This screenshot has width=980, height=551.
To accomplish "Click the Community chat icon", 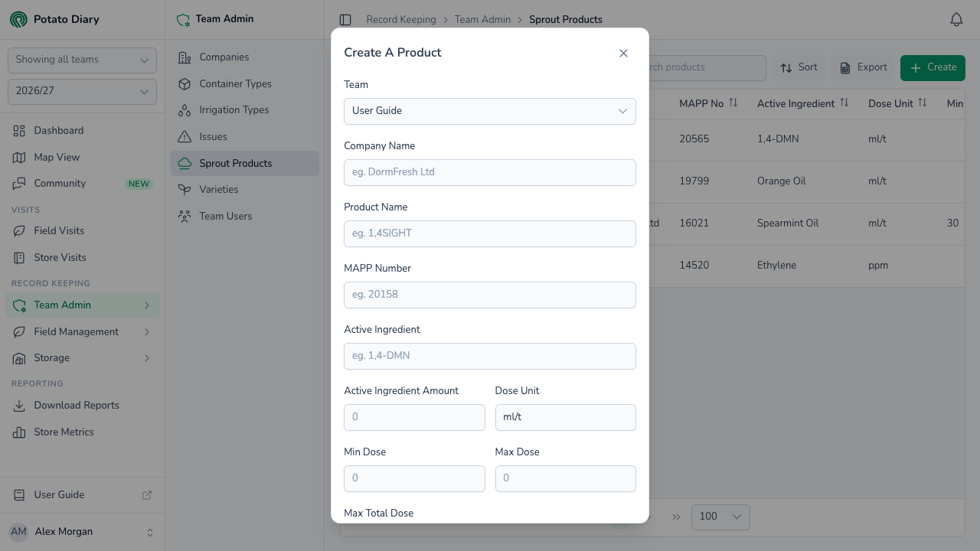I will tap(19, 184).
